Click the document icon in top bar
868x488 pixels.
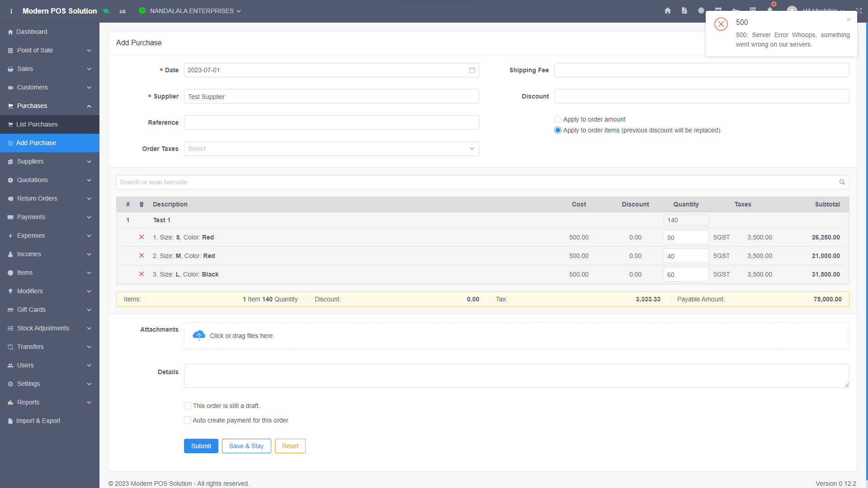(x=684, y=10)
